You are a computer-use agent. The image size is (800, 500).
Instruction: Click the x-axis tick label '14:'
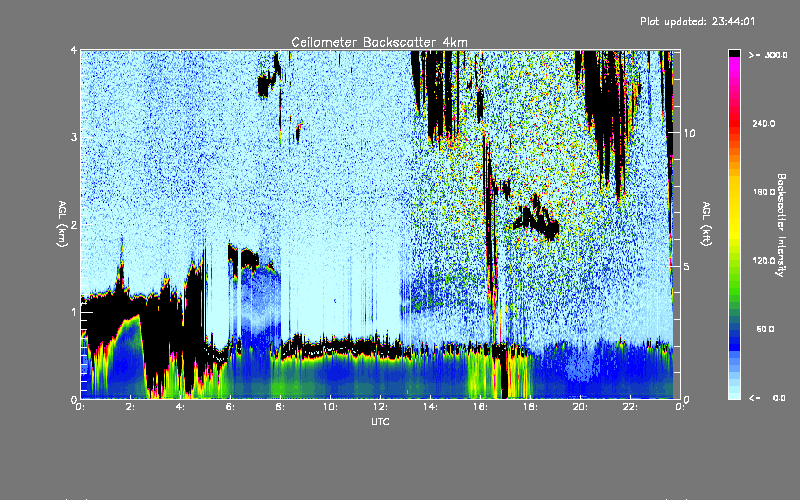430,407
